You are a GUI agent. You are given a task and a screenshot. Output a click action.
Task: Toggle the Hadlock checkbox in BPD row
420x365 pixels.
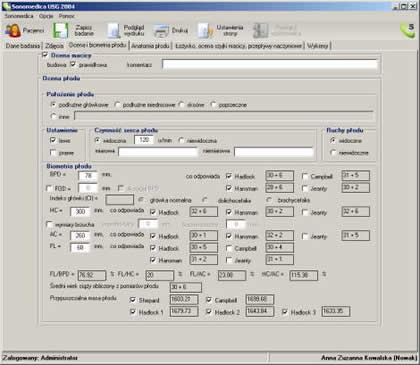tap(229, 176)
